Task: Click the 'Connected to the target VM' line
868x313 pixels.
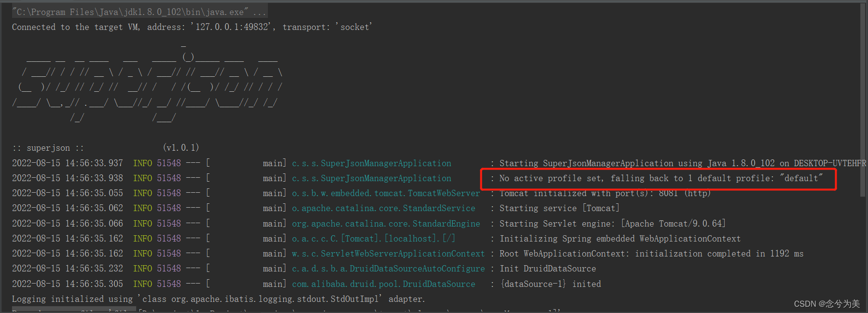Action: pos(192,27)
